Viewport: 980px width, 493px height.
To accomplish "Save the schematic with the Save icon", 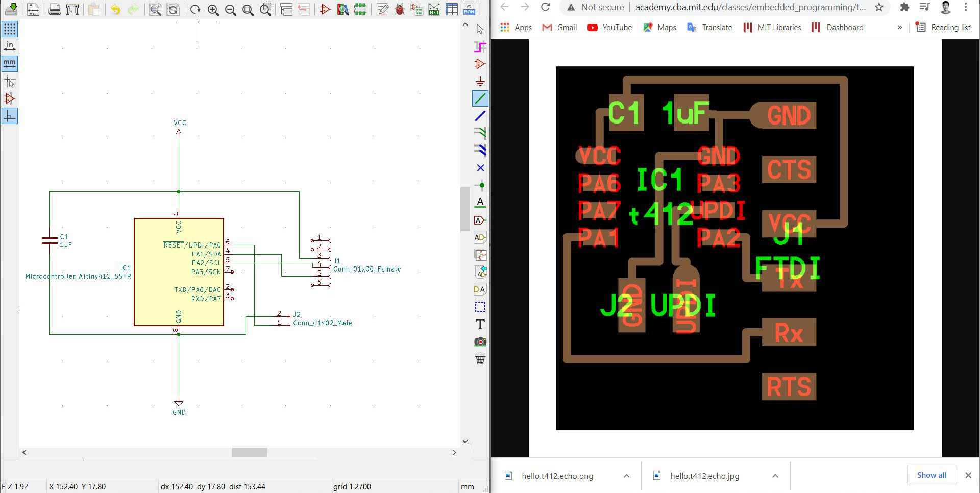I will 11,9.
